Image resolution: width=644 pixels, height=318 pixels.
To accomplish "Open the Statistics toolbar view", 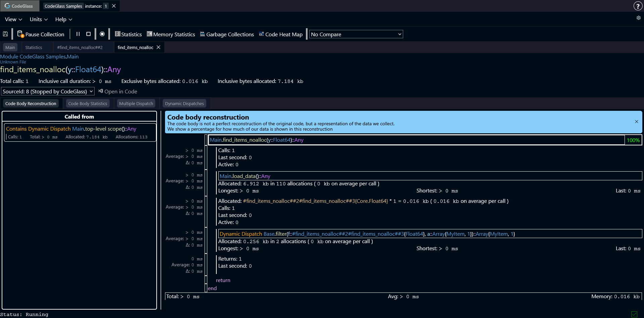I will (x=128, y=34).
